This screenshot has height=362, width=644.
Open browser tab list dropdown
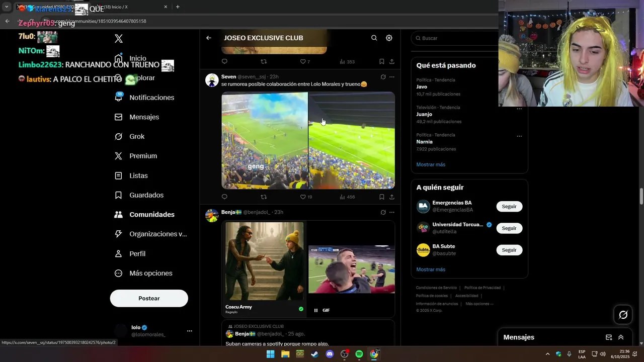7,7
